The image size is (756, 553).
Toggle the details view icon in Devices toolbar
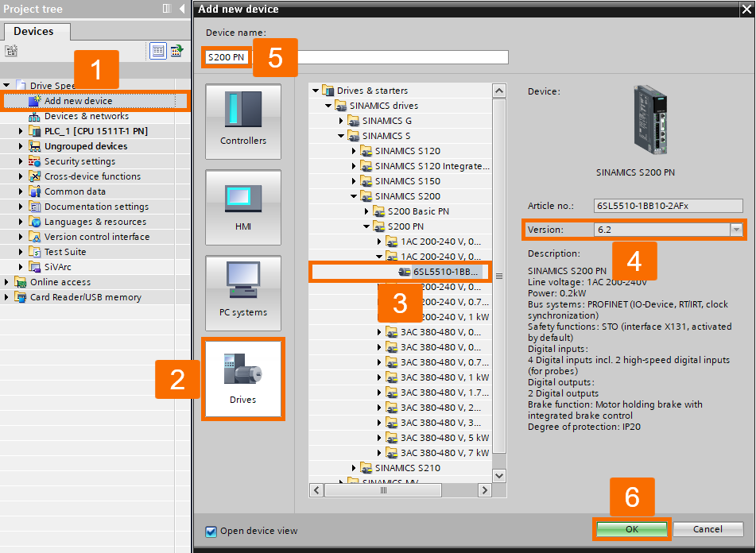[157, 51]
